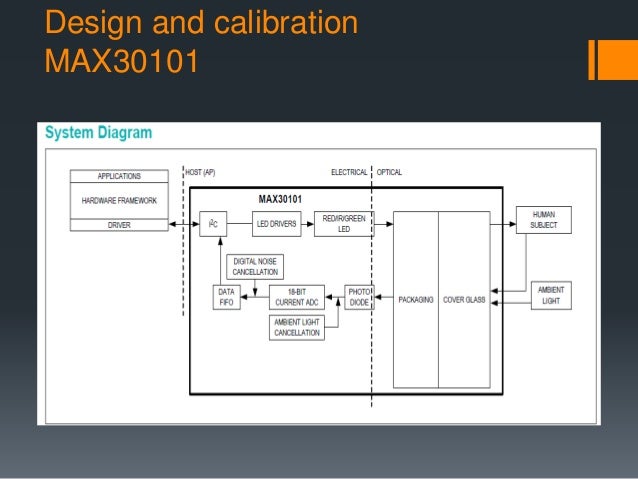The image size is (638, 479).
Task: Click the 'DRIVER' block
Action: pos(119,225)
